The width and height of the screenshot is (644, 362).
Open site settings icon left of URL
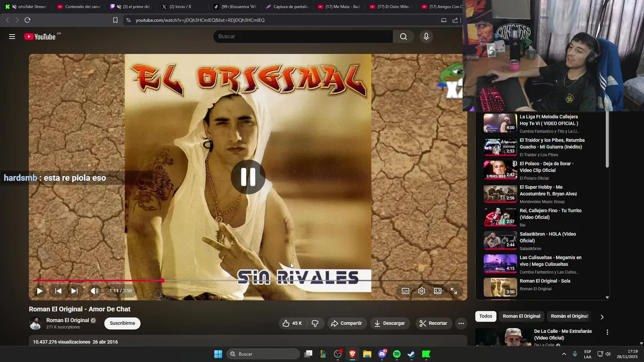128,20
